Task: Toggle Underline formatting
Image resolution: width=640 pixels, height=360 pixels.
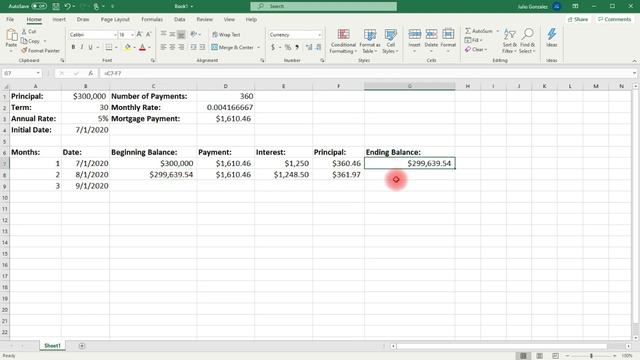Action: click(x=90, y=47)
